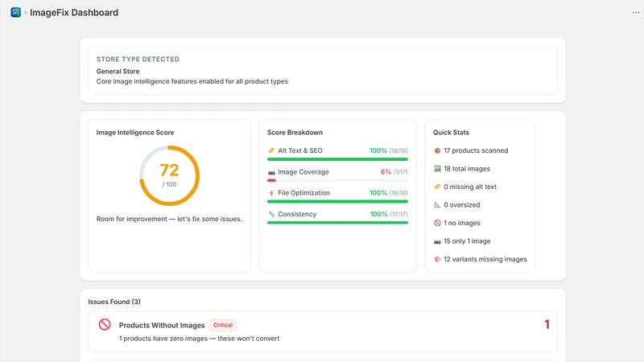Open the Products Without Images issue row

323,331
